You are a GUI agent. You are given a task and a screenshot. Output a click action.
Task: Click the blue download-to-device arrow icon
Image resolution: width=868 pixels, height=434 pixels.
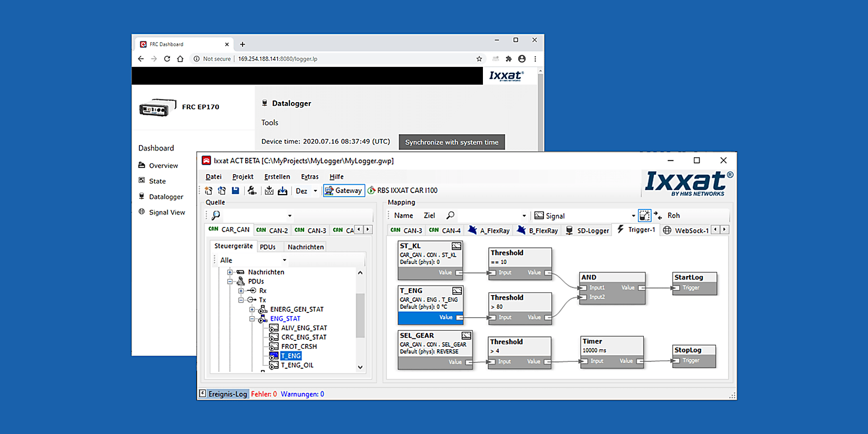tap(282, 190)
